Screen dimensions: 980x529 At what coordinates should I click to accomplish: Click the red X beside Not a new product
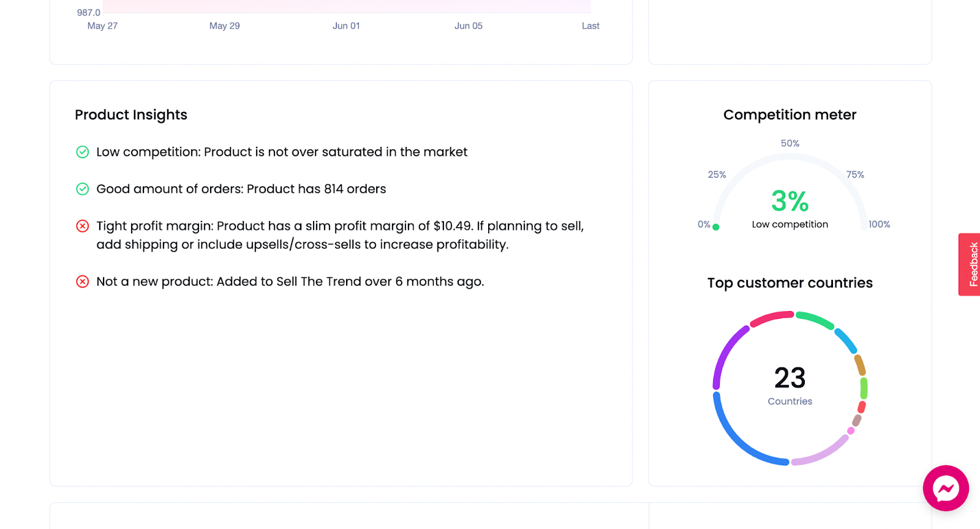pos(83,282)
